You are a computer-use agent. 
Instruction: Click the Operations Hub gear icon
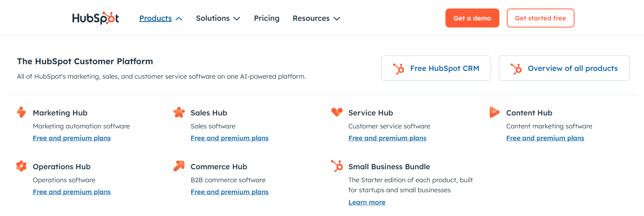22,166
